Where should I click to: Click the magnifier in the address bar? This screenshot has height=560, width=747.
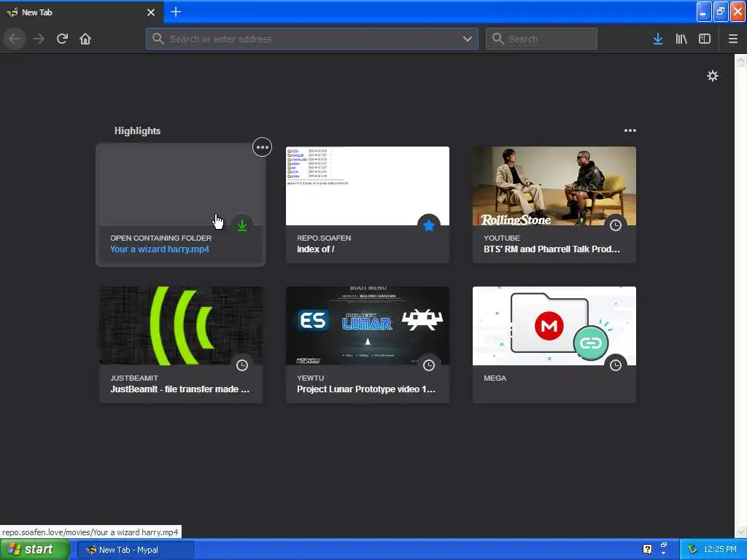(158, 39)
